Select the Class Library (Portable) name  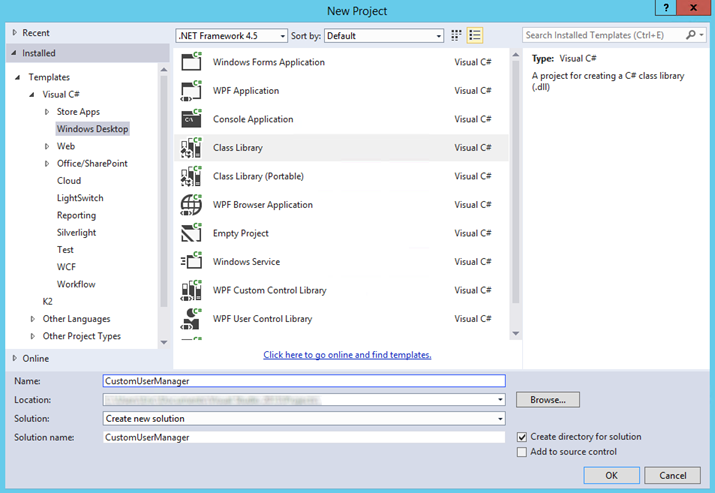(x=258, y=176)
